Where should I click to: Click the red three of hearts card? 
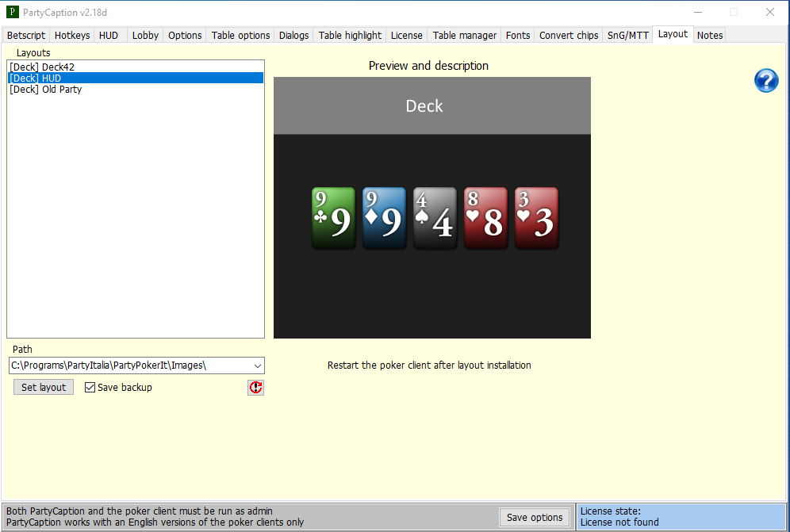point(536,218)
